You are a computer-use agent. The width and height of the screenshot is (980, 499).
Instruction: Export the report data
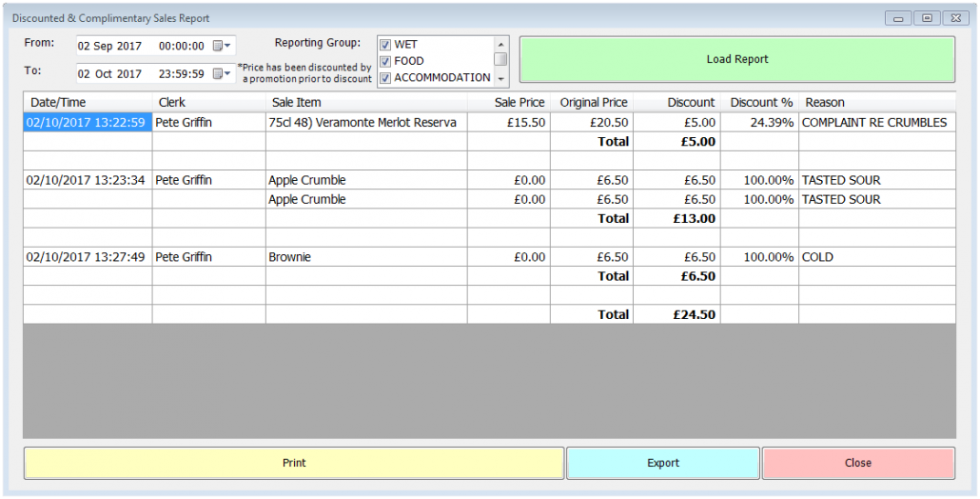click(663, 464)
